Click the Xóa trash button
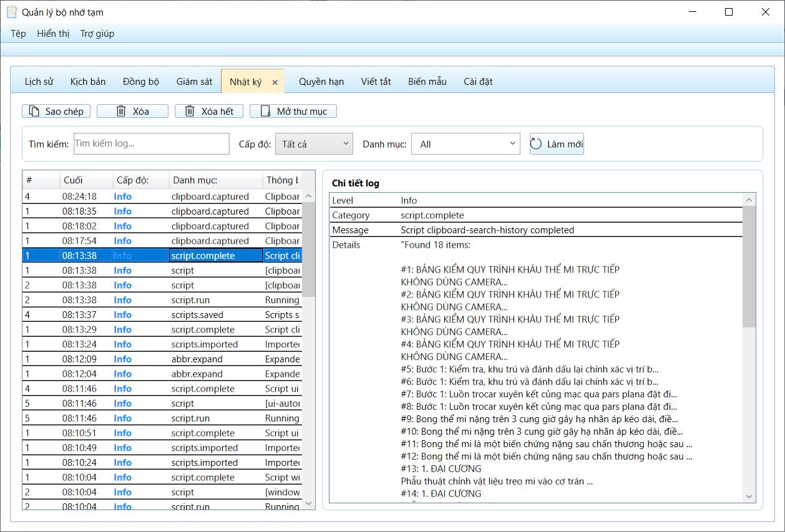 click(132, 111)
